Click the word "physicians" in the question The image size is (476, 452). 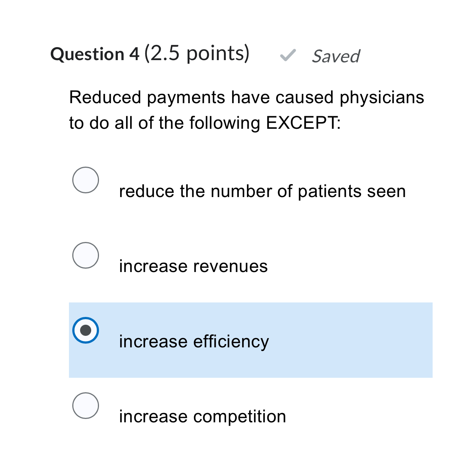tap(382, 98)
